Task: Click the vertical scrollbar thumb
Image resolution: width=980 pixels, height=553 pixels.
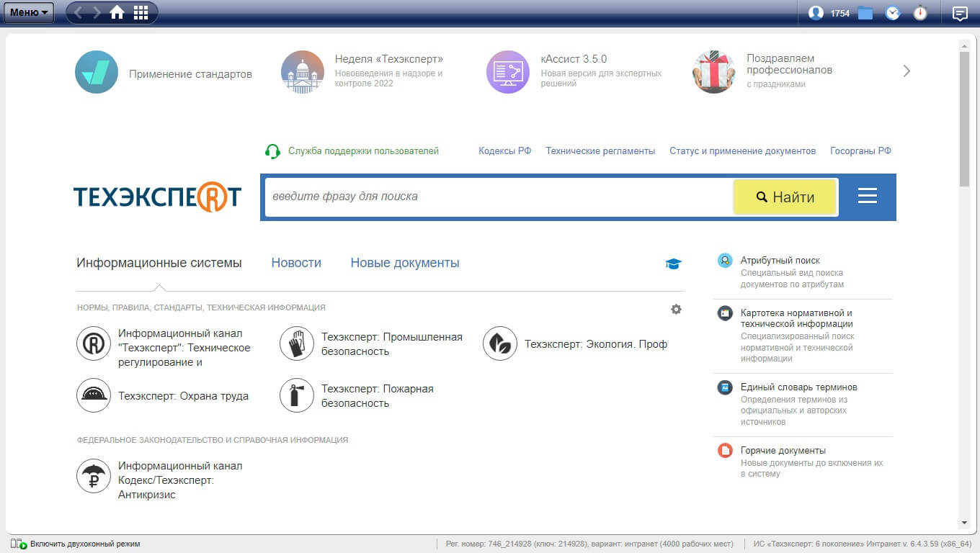Action: click(964, 119)
